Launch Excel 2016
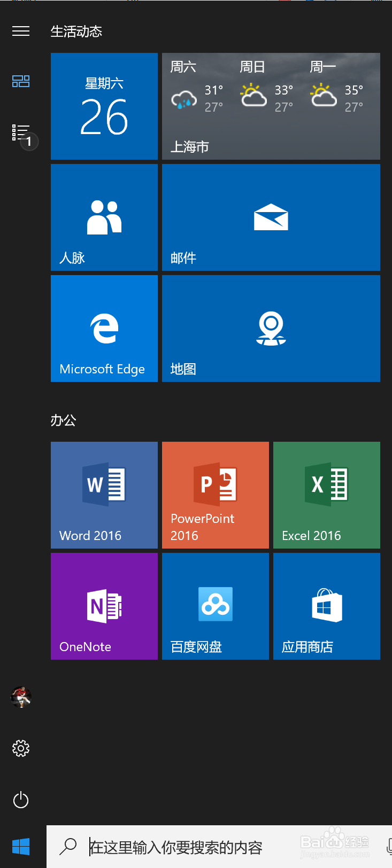The width and height of the screenshot is (392, 868). [327, 495]
